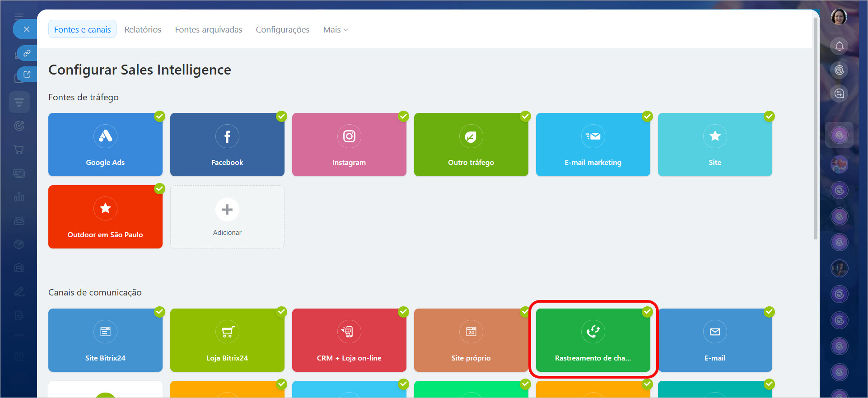Open the Facebook traffic source tile
Image resolution: width=868 pixels, height=398 pixels.
[x=227, y=145]
